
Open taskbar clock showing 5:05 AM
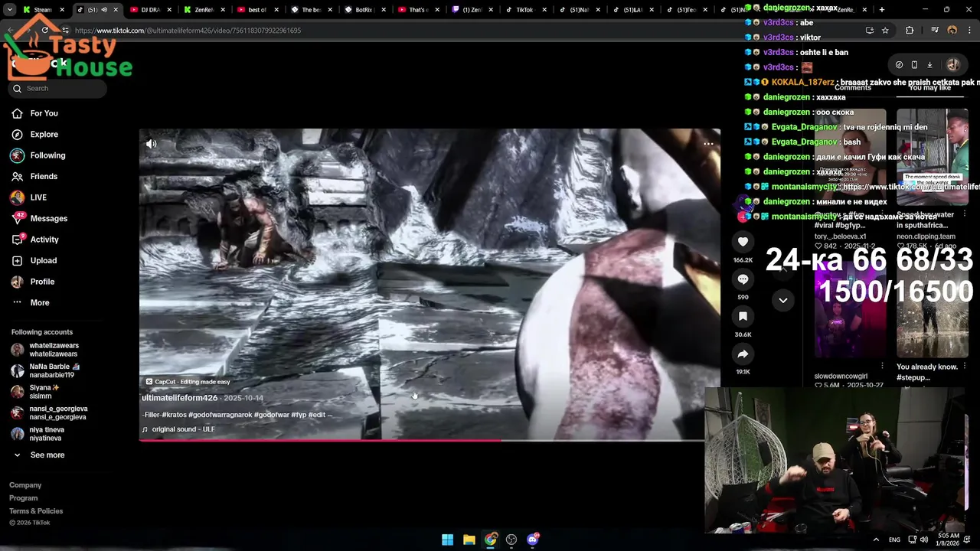tap(948, 540)
